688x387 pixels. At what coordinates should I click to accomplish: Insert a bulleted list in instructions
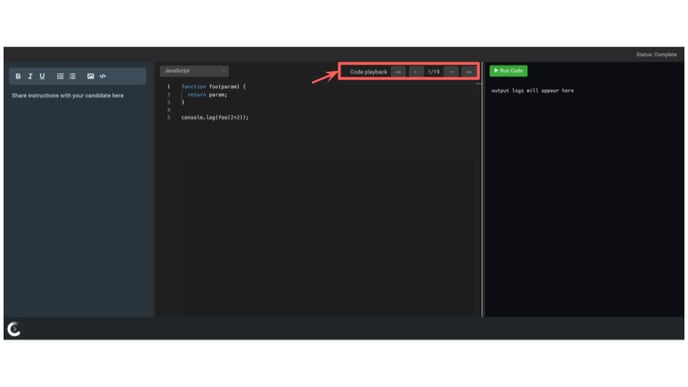72,76
